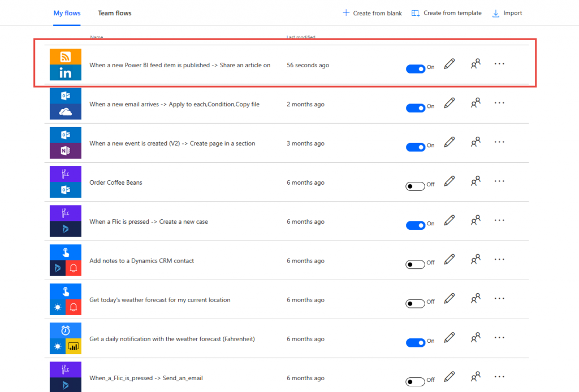Viewport: 579px width, 392px height.
Task: Open more options for Power BI feed flow
Action: tap(499, 64)
